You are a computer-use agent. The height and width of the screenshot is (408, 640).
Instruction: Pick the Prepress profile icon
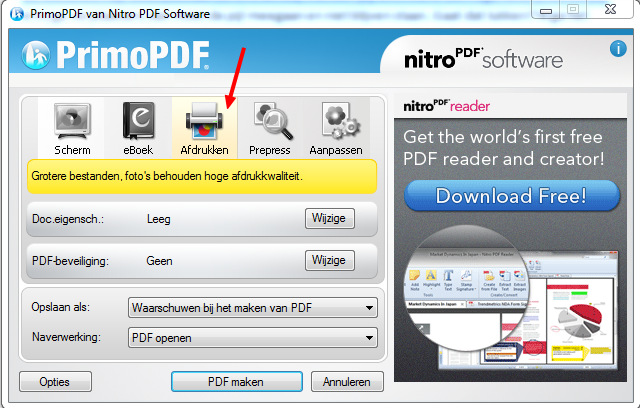[x=270, y=128]
